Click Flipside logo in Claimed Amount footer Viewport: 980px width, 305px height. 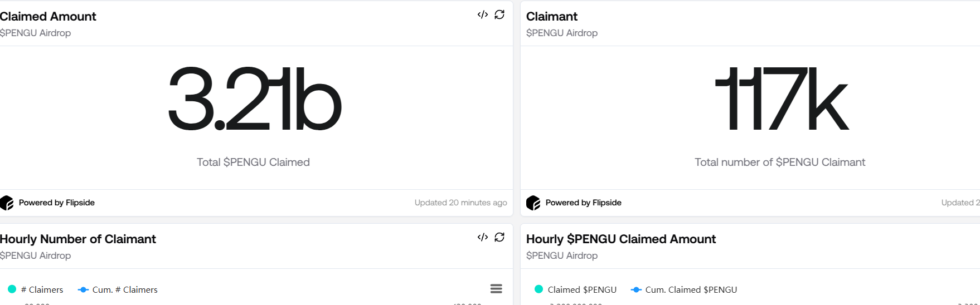[x=7, y=203]
